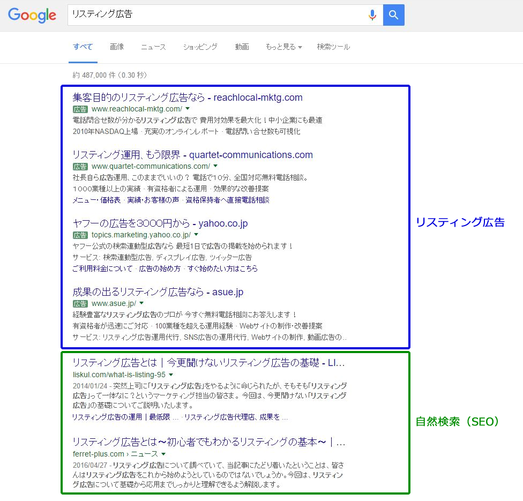This screenshot has width=523, height=501.
Task: Switch to the ショッピング tab
Action: 200,47
